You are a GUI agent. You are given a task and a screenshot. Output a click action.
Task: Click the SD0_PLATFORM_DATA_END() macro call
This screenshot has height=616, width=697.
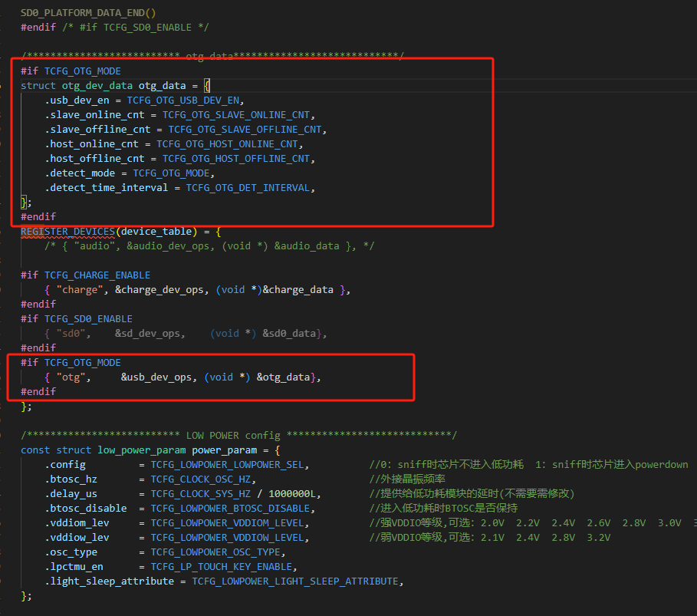click(x=88, y=13)
